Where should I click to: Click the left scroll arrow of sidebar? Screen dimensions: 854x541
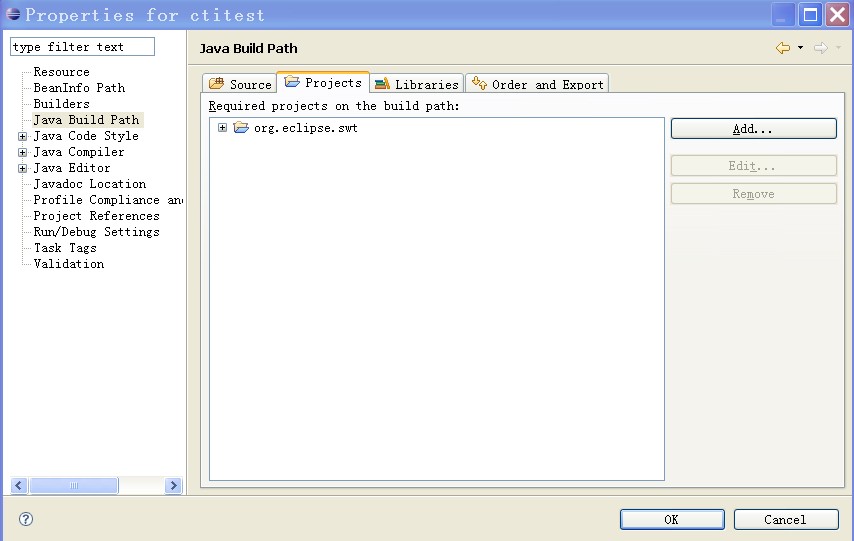pyautogui.click(x=19, y=485)
